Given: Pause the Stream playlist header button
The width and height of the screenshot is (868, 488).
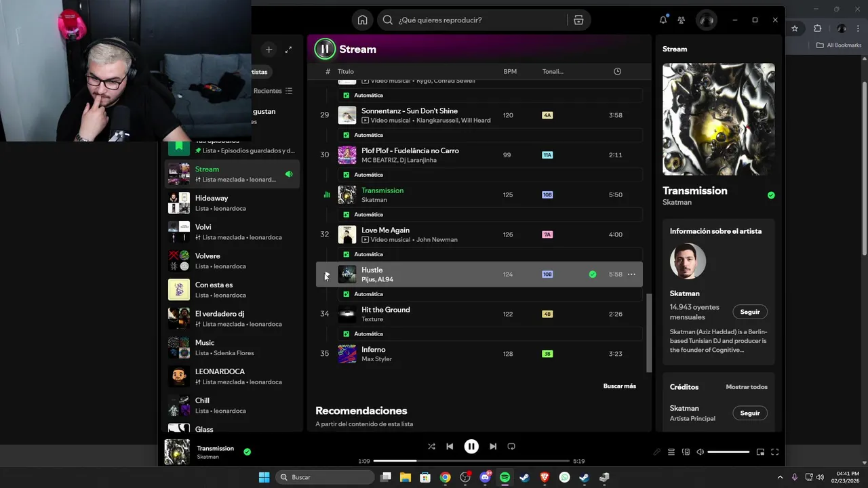Looking at the screenshot, I should coord(325,49).
